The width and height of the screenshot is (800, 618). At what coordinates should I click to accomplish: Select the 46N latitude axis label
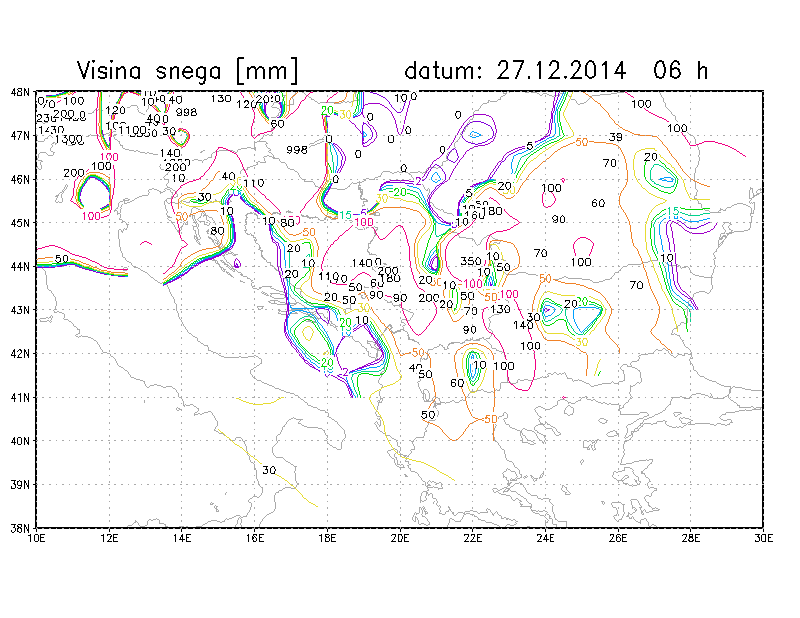(x=20, y=180)
